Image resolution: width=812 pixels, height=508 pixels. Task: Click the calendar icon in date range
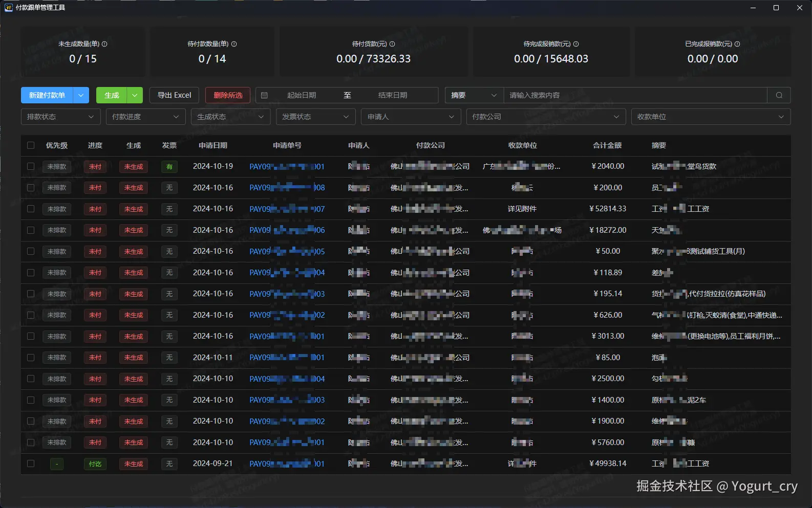(264, 95)
